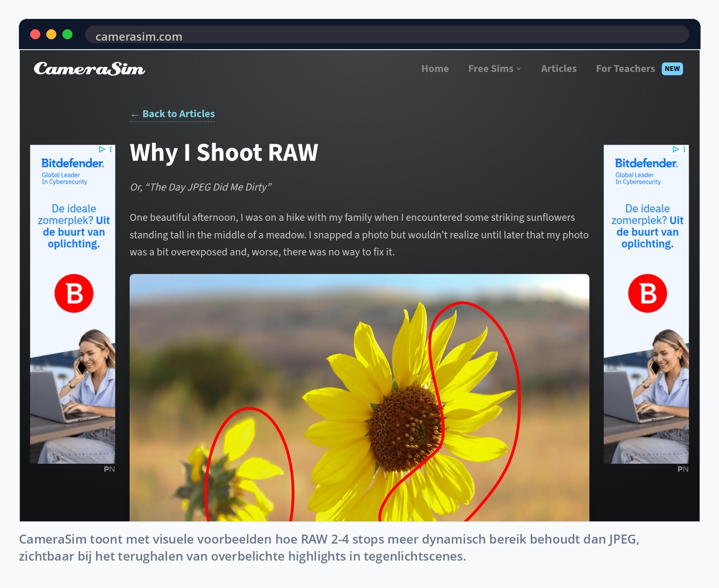Click the red Bitdefender B logo, left ad
The image size is (719, 588).
74,293
